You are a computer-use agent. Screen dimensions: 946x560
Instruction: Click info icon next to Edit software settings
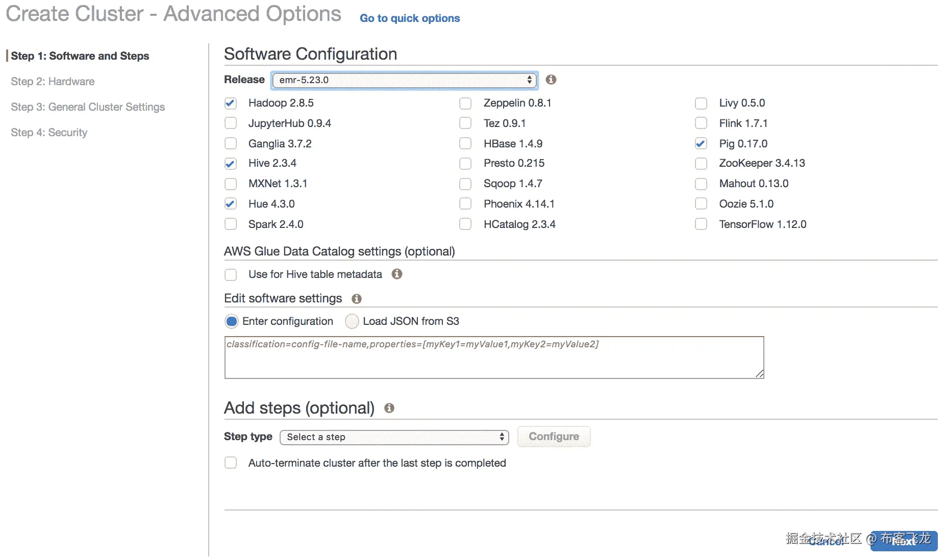tap(356, 299)
